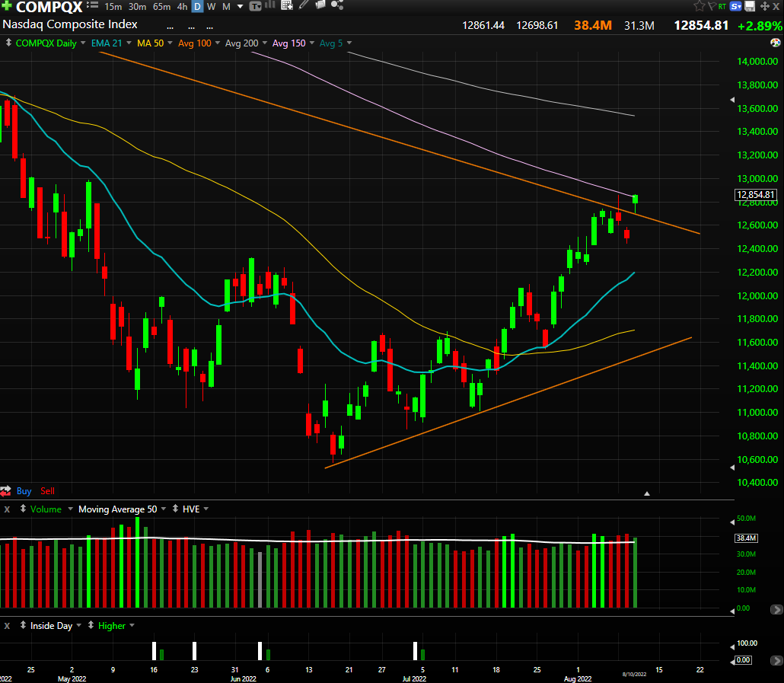The image size is (784, 683).
Task: Expand the Avg 5 dropdown
Action: (x=349, y=43)
